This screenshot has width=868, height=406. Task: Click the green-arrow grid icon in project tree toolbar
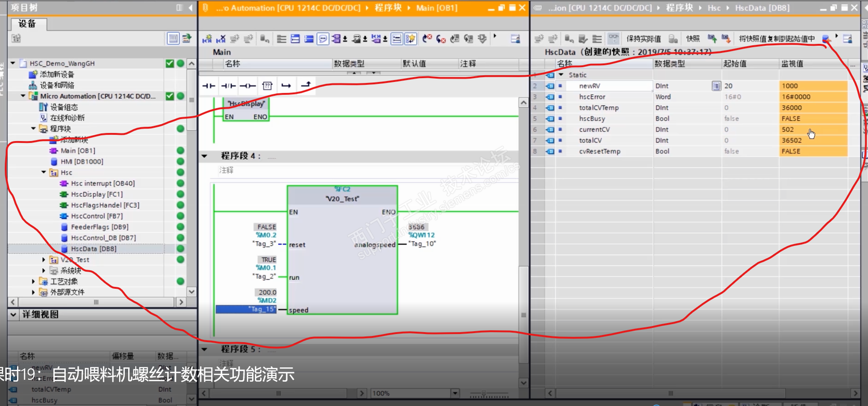tap(187, 38)
